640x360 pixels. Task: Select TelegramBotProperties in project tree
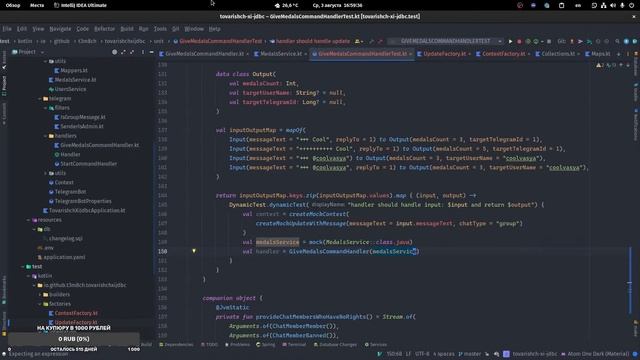tap(83, 201)
